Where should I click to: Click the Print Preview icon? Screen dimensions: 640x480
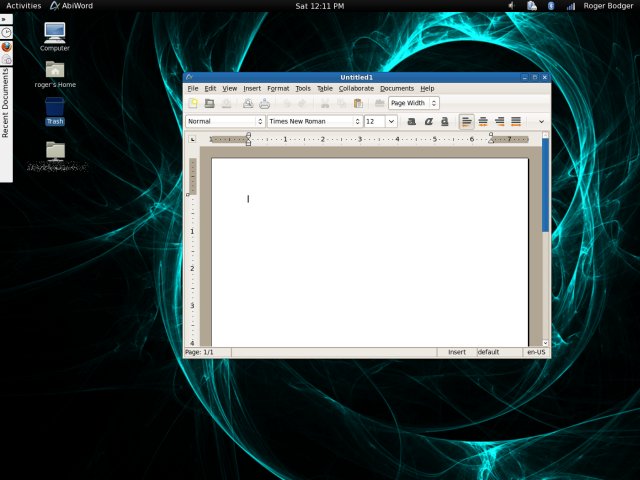pyautogui.click(x=248, y=103)
